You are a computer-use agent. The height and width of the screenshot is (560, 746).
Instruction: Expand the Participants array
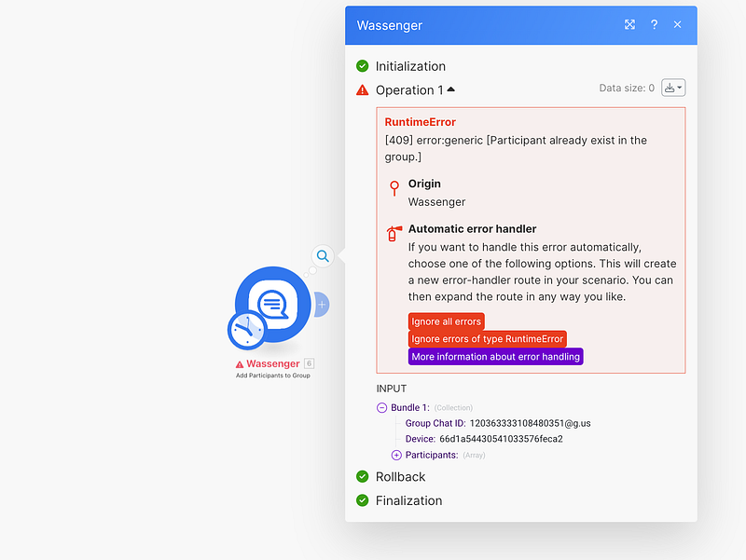coord(396,455)
